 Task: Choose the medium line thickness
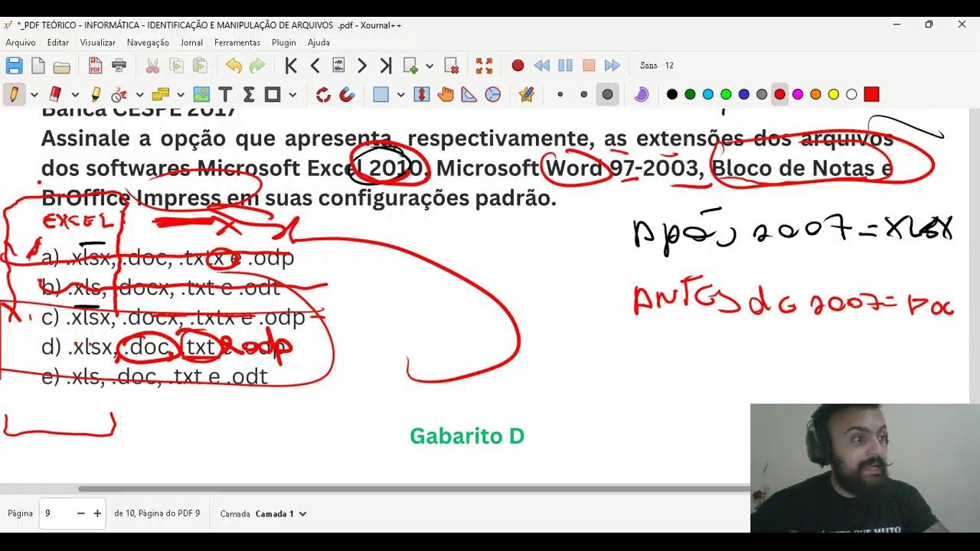pyautogui.click(x=583, y=95)
